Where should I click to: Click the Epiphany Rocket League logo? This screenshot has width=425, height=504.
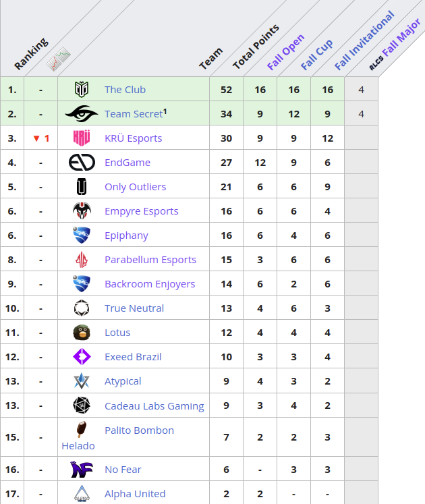[82, 235]
